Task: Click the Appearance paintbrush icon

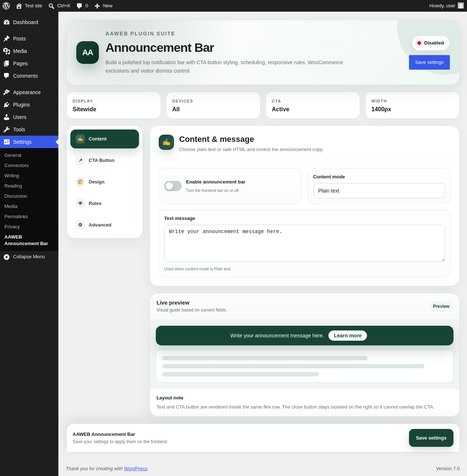Action: [7, 92]
